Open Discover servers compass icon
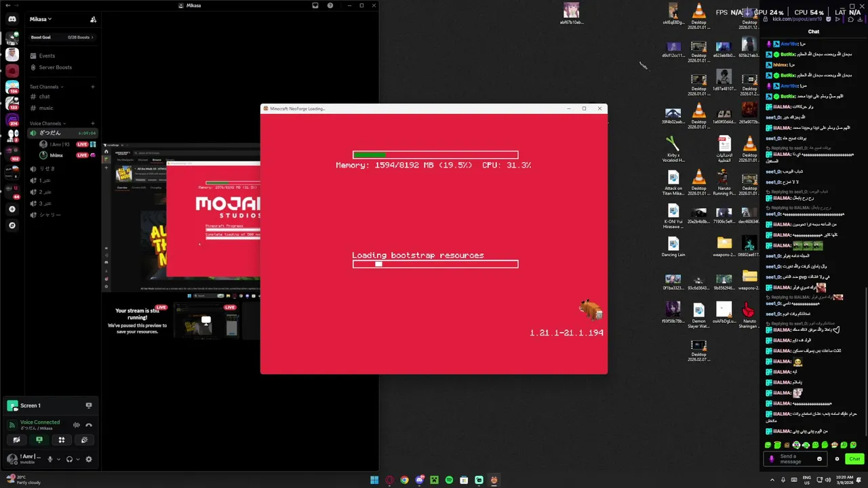This screenshot has height=488, width=868. pyautogui.click(x=12, y=226)
